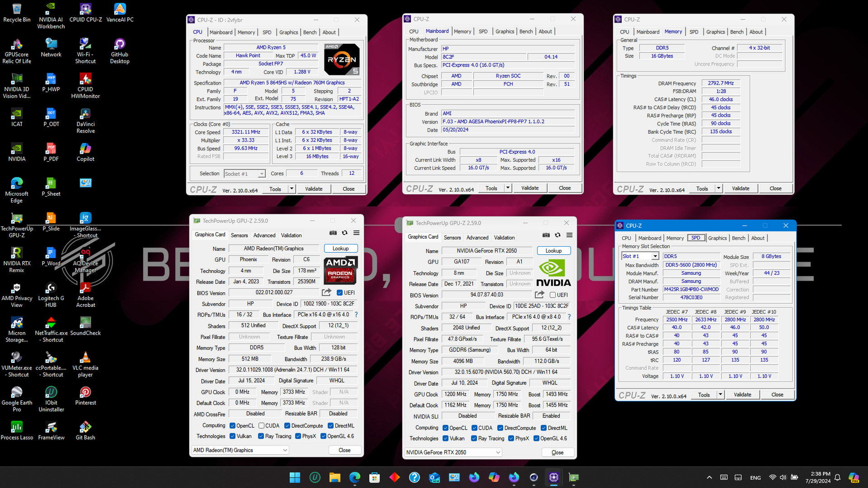Take screenshot with NVIDIA GPU-Z camera icon
Viewport: 868px width, 488px height.
click(546, 235)
